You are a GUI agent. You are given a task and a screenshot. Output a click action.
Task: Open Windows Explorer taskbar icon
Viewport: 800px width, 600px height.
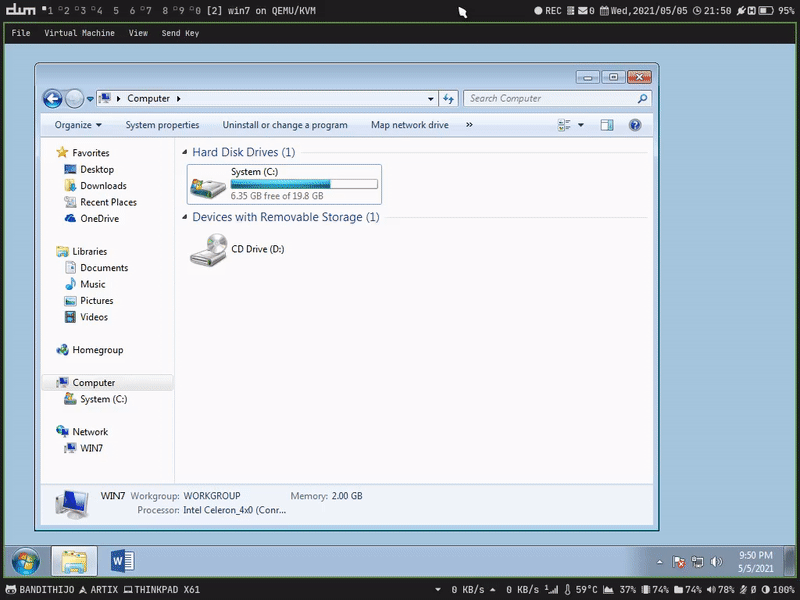(x=75, y=562)
